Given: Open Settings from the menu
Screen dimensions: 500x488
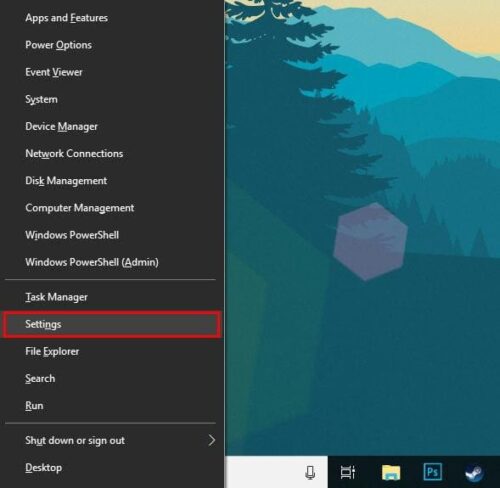Looking at the screenshot, I should click(111, 324).
